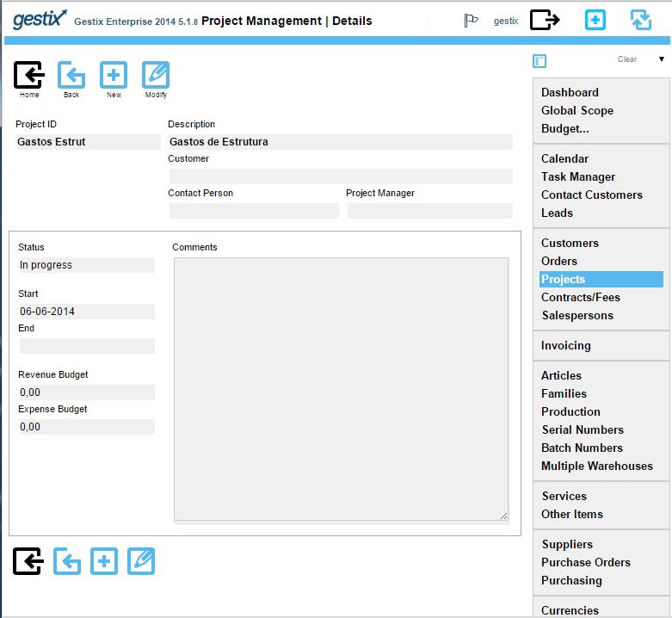Click the Start date field 06-06-2014

[87, 312]
